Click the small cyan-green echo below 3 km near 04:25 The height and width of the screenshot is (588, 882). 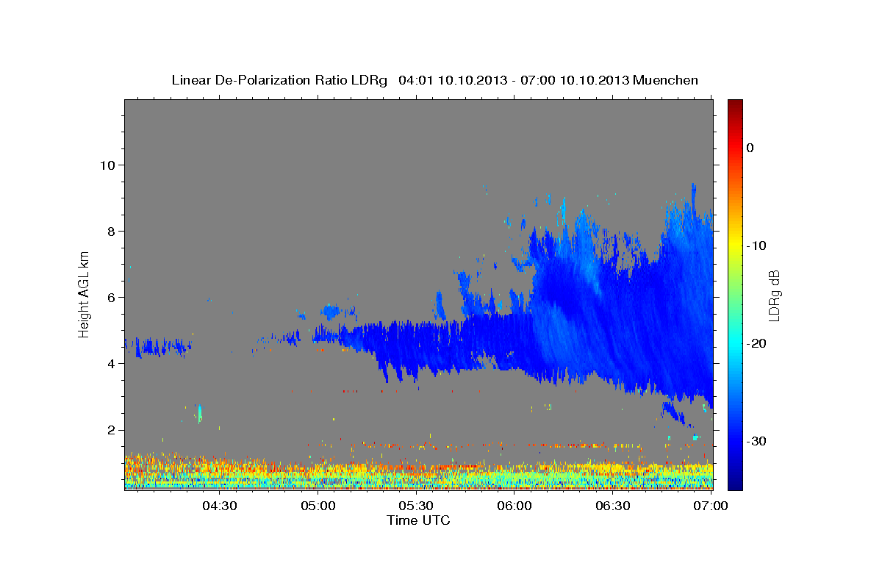199,413
